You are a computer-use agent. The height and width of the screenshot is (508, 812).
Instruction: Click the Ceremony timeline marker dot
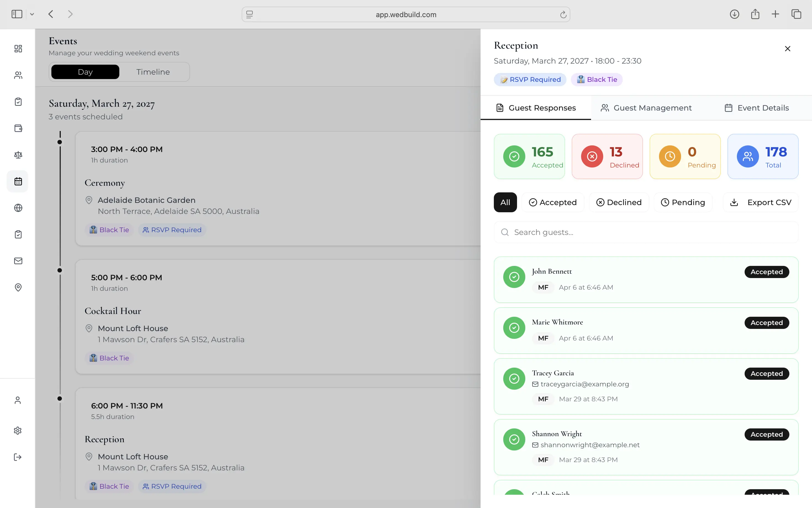coord(60,142)
